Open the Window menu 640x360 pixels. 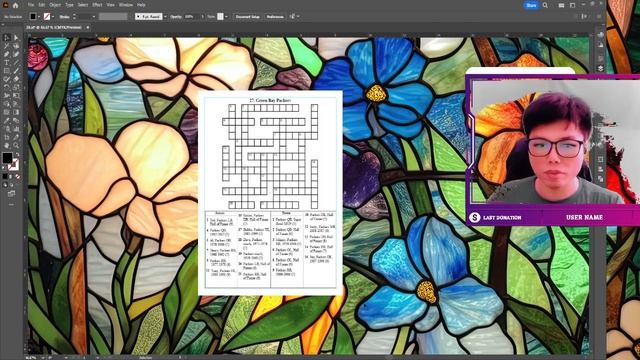(126, 5)
